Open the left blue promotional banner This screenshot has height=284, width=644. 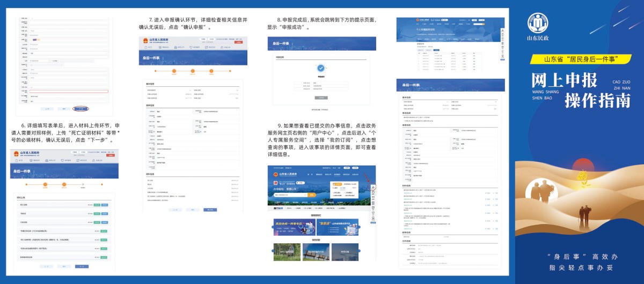coord(294,227)
